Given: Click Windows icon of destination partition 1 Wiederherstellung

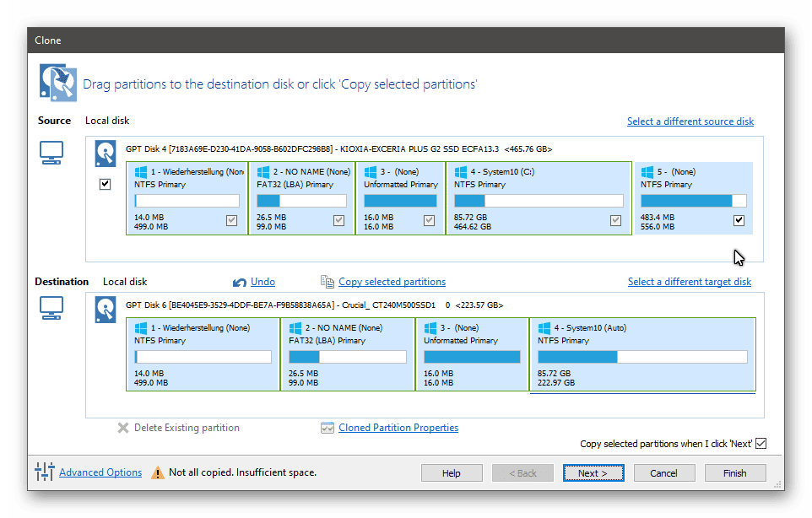Looking at the screenshot, I should [140, 328].
